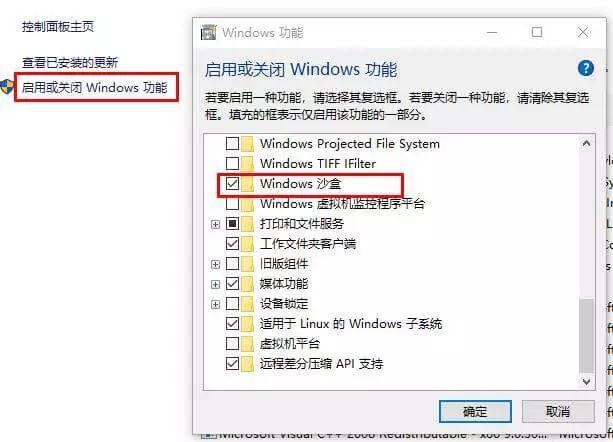Expand the 设备锁定 tree node
This screenshot has width=613, height=442.
click(215, 304)
